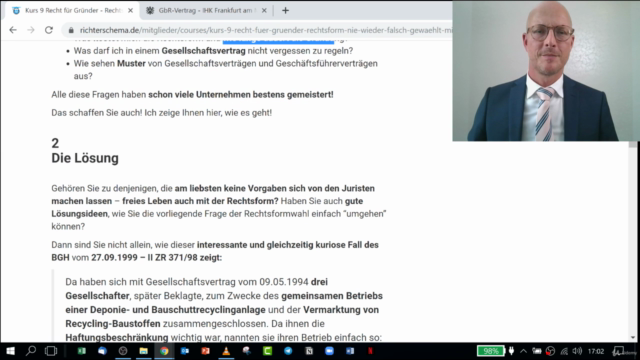Launch PowerPoint from the taskbar

click(x=205, y=351)
